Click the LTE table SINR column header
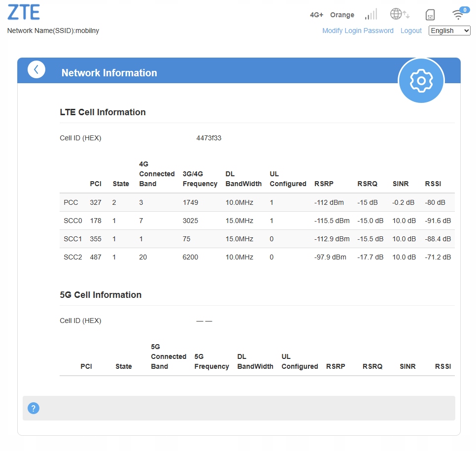The height and width of the screenshot is (451, 476). point(401,184)
